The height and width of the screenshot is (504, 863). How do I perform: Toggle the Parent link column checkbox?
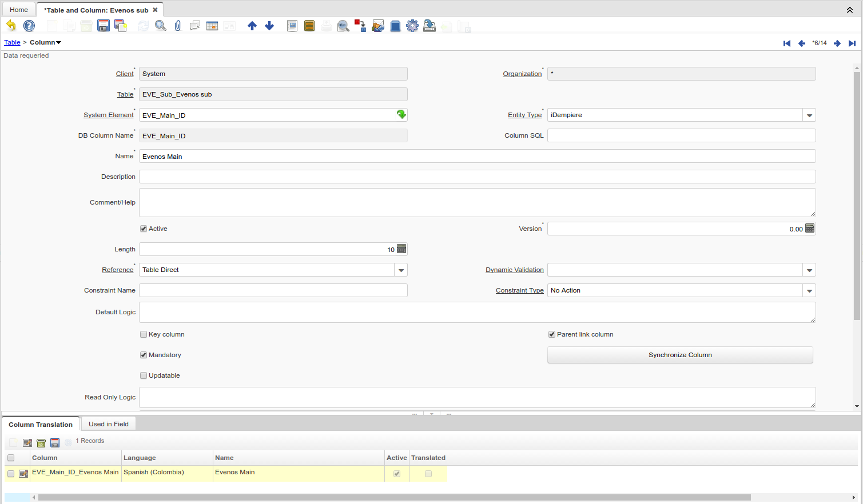[x=552, y=334]
